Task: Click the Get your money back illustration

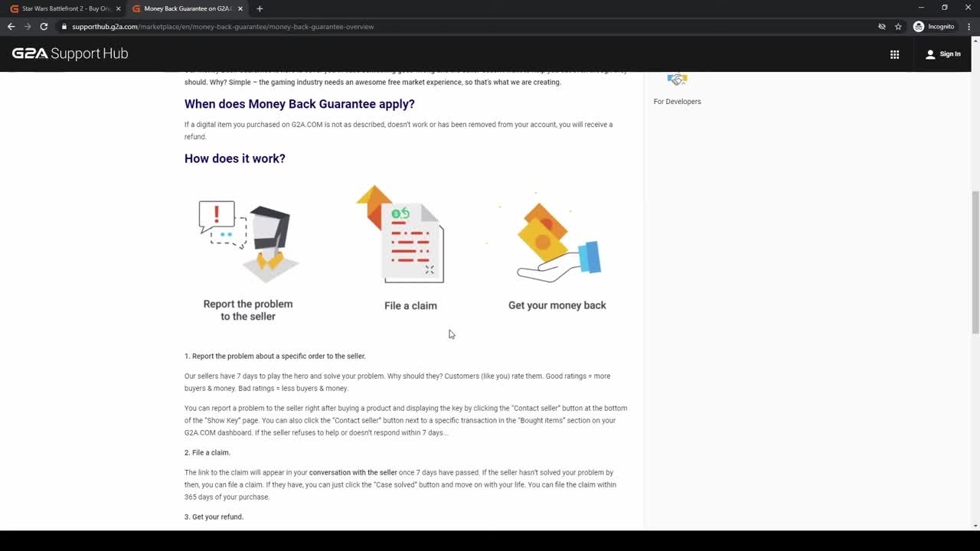Action: click(557, 241)
